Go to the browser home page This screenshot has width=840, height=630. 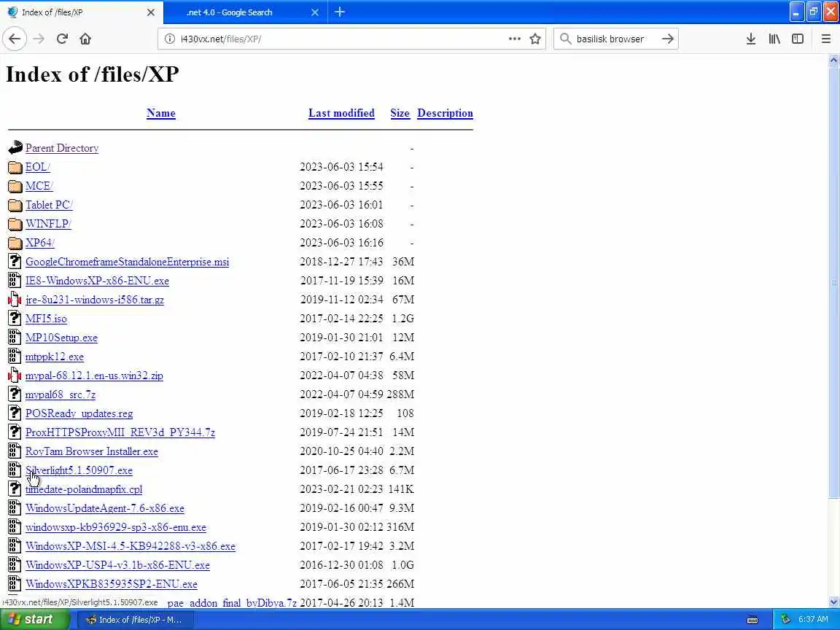(85, 39)
